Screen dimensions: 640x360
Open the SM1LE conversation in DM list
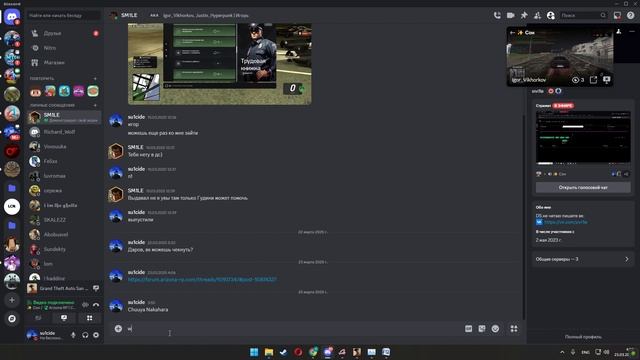pyautogui.click(x=64, y=117)
